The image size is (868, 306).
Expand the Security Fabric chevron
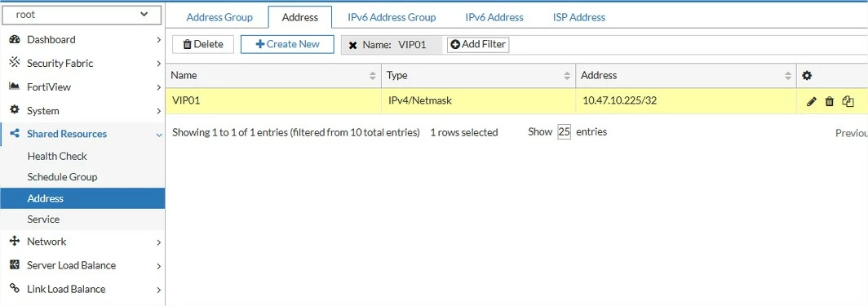(x=158, y=64)
